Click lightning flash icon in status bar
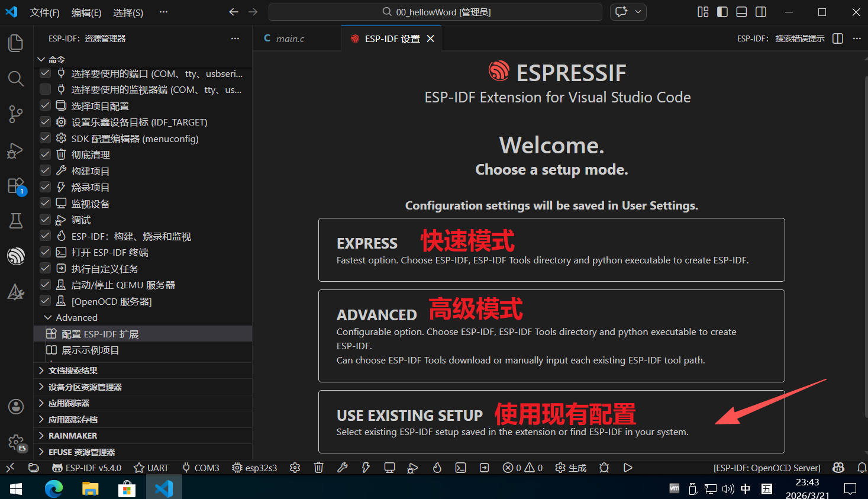Image resolution: width=868 pixels, height=499 pixels. 366,468
